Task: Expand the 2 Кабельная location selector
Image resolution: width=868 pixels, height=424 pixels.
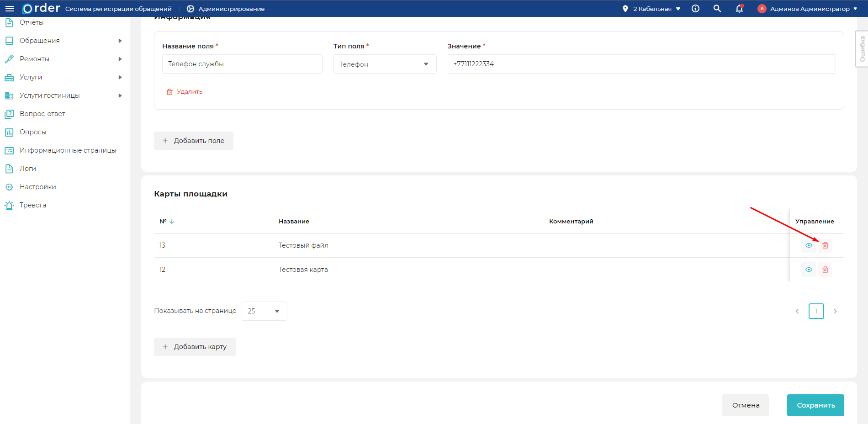Action: pyautogui.click(x=652, y=9)
